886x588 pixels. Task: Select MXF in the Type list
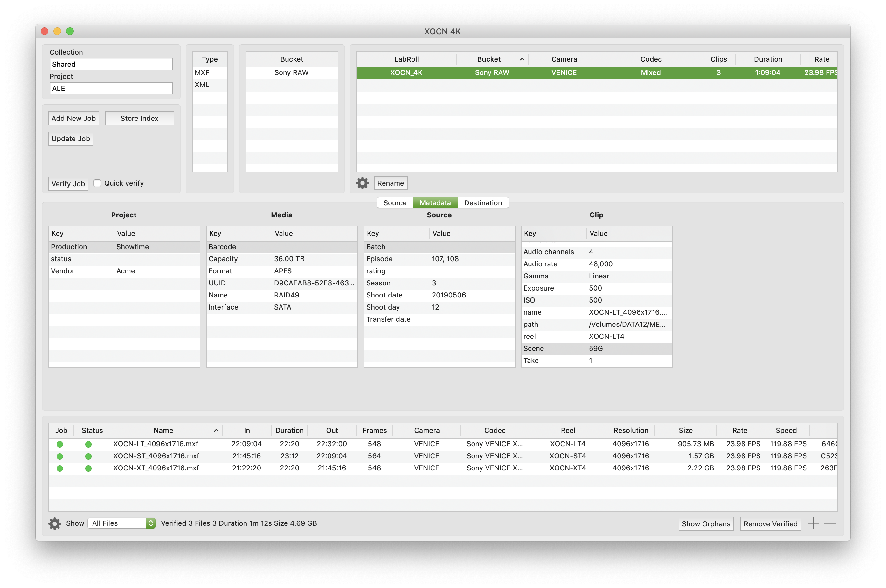point(210,73)
